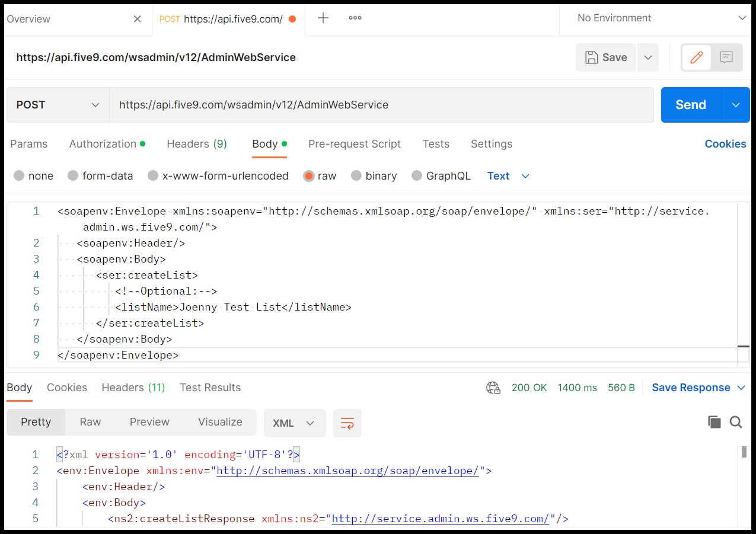
Task: Click the createListResponse line in response
Action: point(338,519)
